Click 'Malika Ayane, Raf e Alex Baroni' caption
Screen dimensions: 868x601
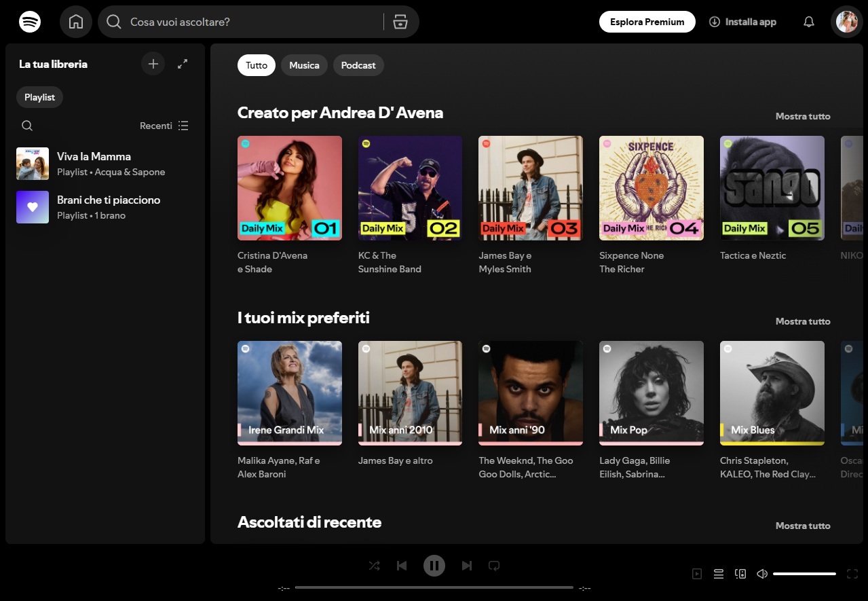[x=279, y=467]
